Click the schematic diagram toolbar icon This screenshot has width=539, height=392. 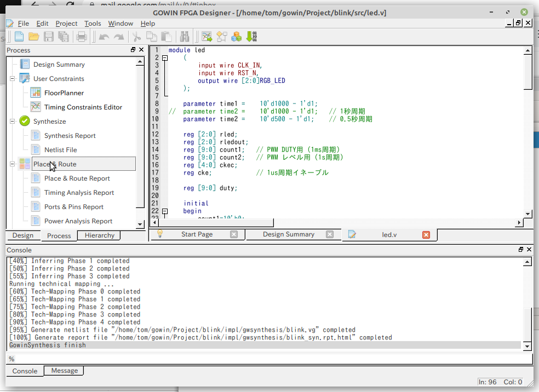222,37
